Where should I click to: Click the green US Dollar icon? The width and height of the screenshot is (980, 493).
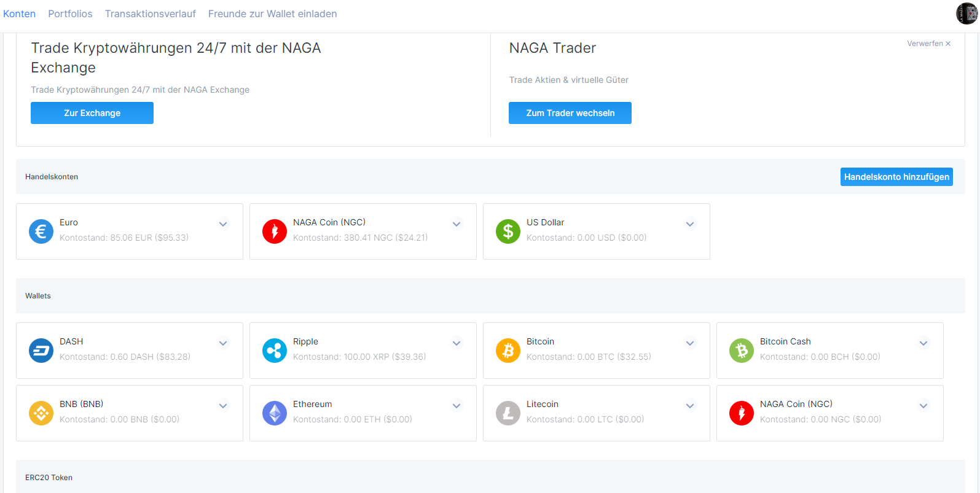tap(508, 231)
